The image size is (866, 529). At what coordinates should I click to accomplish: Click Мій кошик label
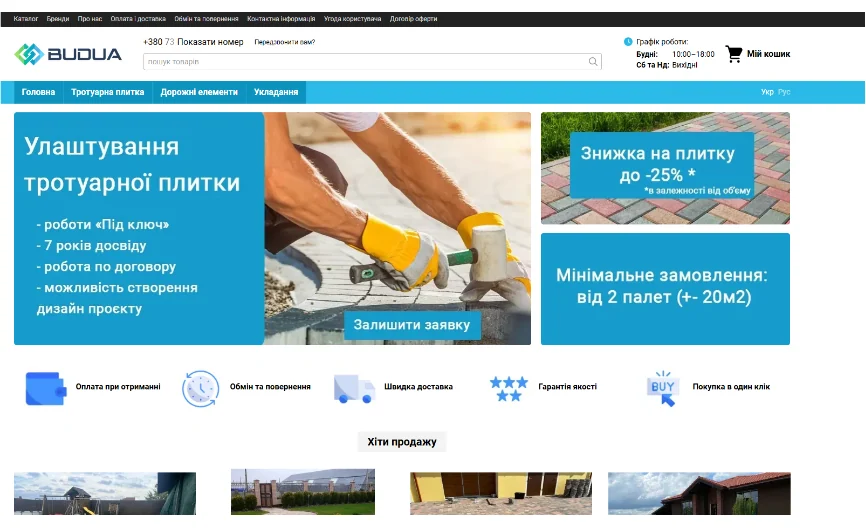768,54
